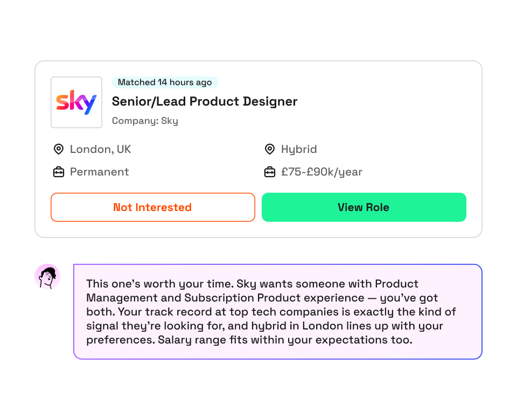The height and width of the screenshot is (420, 517).
Task: Select the assistant avatar illustration
Action: pos(48,276)
